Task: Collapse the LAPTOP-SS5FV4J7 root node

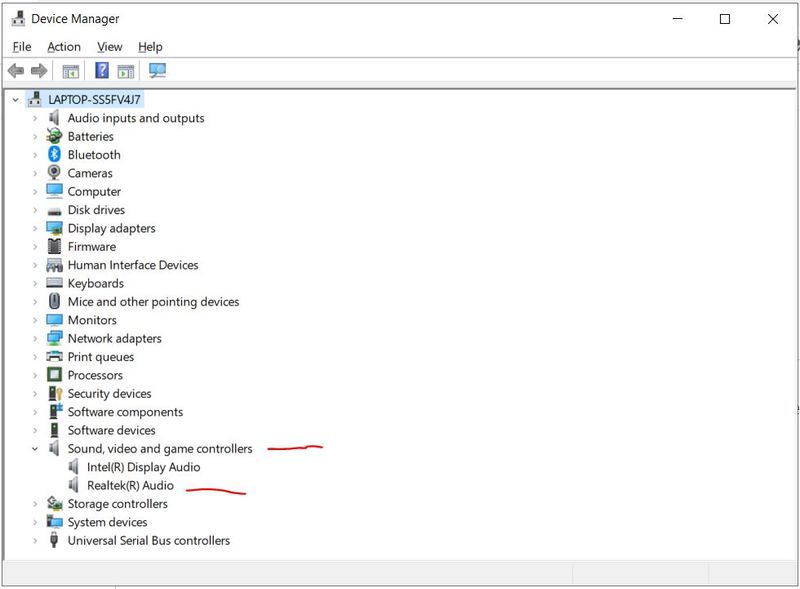Action: 15,100
